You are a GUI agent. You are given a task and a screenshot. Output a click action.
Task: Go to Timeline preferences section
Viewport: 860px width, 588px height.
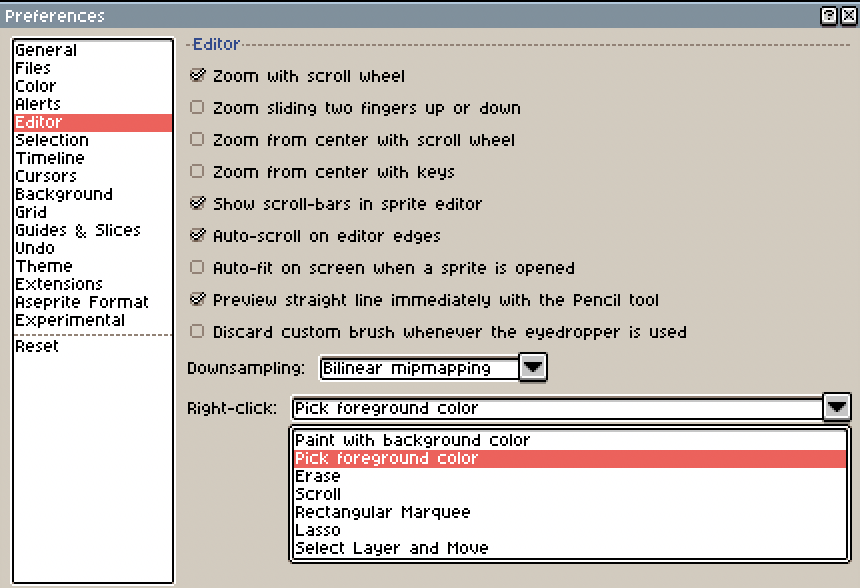(x=50, y=158)
